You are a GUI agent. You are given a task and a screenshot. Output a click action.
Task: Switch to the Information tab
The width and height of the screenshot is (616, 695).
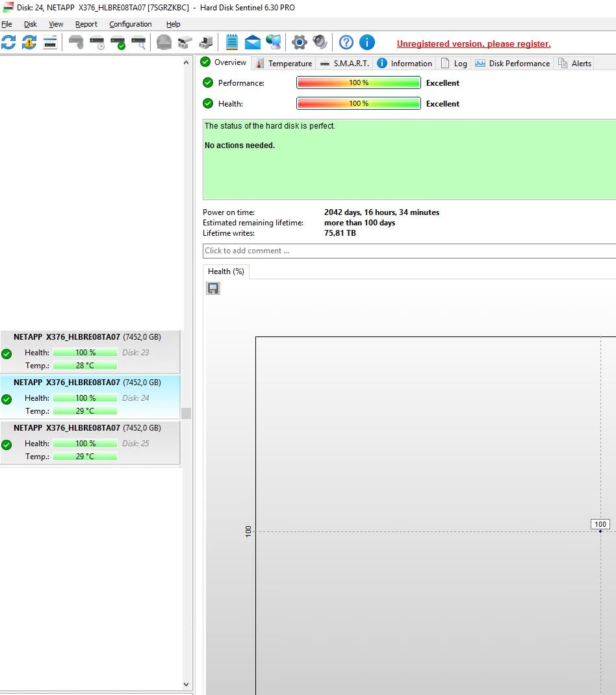[x=404, y=64]
